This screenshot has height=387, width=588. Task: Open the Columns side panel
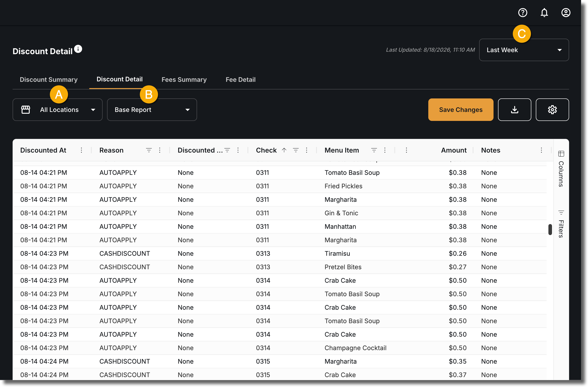click(x=561, y=169)
